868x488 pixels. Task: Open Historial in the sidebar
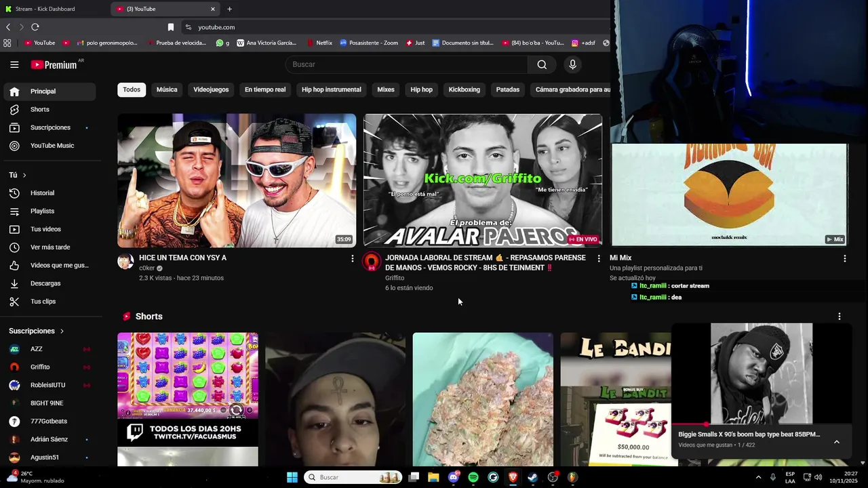(x=50, y=193)
